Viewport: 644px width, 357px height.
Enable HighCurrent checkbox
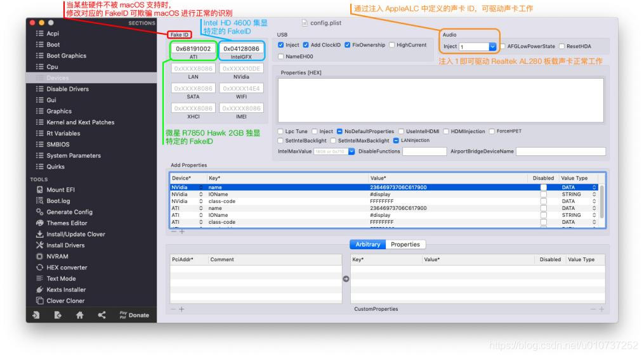(x=392, y=45)
